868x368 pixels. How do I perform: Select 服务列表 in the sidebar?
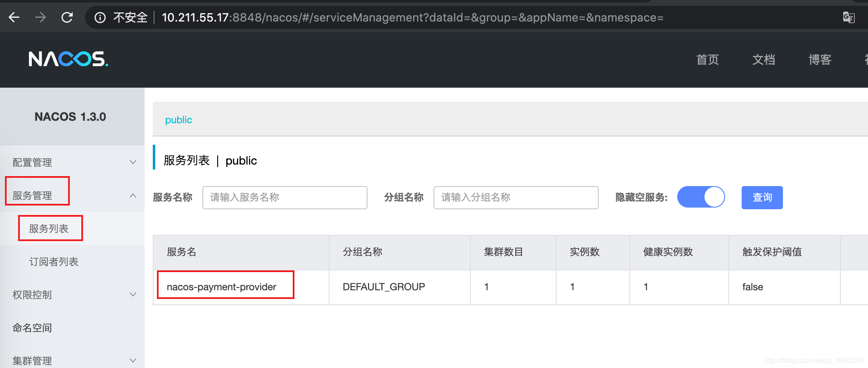pos(49,228)
